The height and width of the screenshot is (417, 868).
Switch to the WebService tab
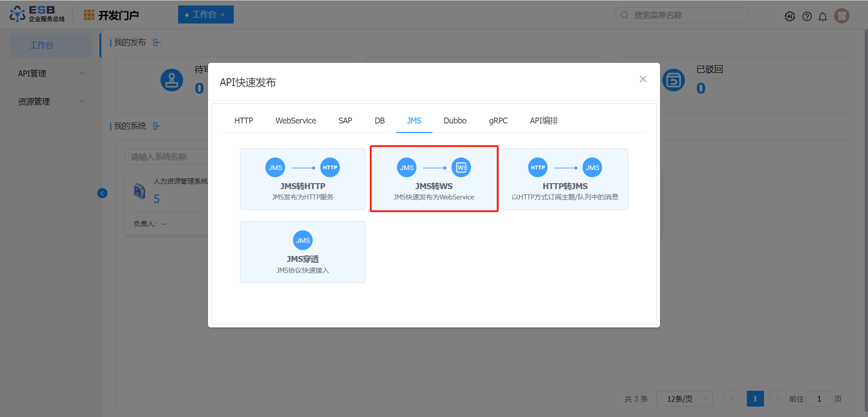296,121
